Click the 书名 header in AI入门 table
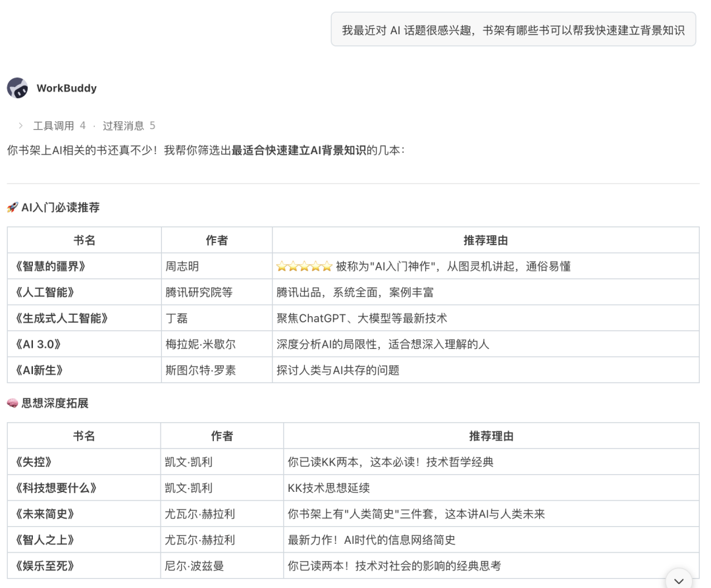This screenshot has width=711, height=588. click(84, 240)
